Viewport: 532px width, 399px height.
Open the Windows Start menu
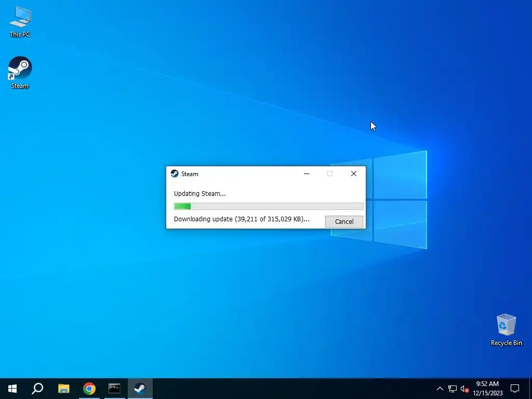(12, 389)
